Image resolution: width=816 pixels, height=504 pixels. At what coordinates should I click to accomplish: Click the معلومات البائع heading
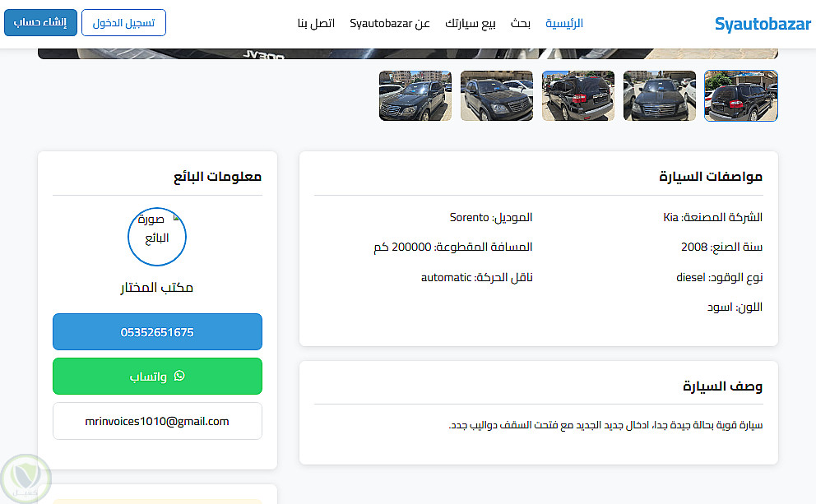click(x=217, y=177)
